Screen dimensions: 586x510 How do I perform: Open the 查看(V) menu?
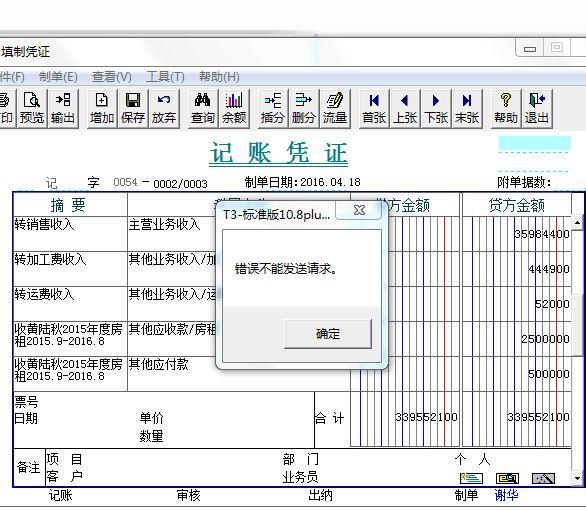coord(112,77)
